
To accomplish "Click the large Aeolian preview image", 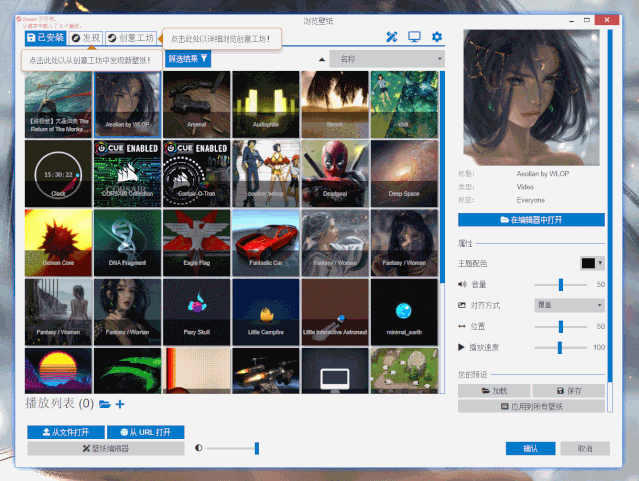I will pos(531,97).
